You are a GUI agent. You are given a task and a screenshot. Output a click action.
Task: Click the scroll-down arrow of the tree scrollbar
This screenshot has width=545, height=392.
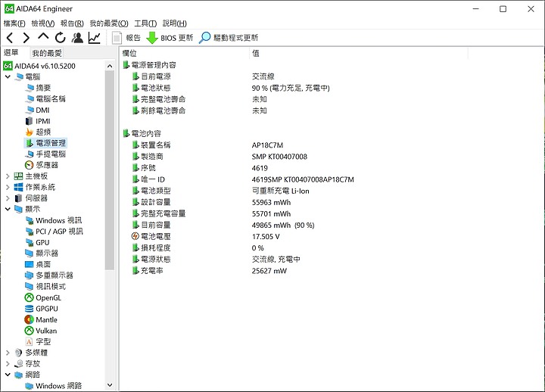point(110,385)
